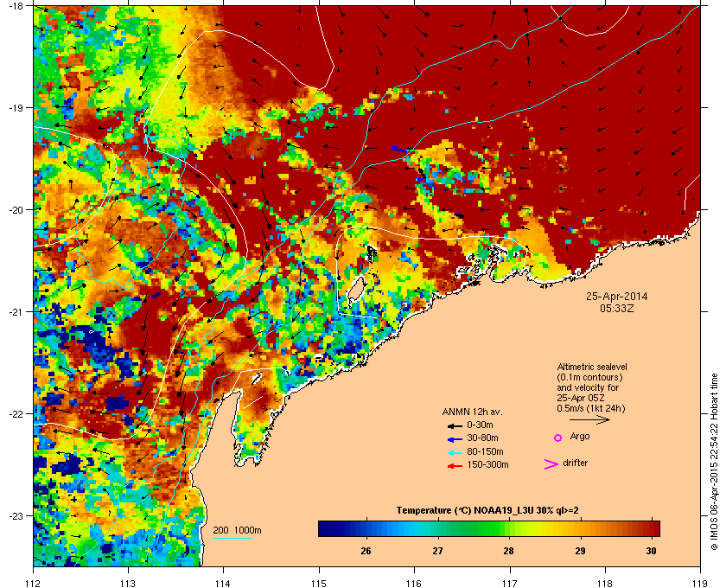Click the Temperature NOAA19_L3U title text
This screenshot has height=588, width=726.
coord(487,511)
